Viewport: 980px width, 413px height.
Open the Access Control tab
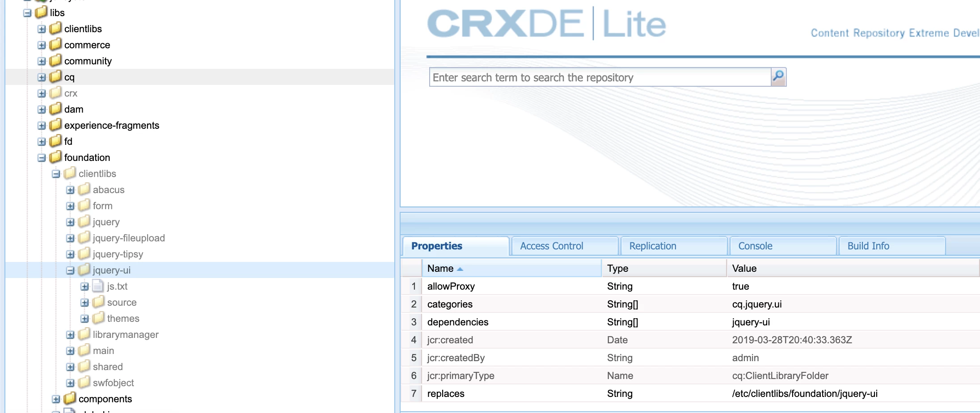click(565, 246)
